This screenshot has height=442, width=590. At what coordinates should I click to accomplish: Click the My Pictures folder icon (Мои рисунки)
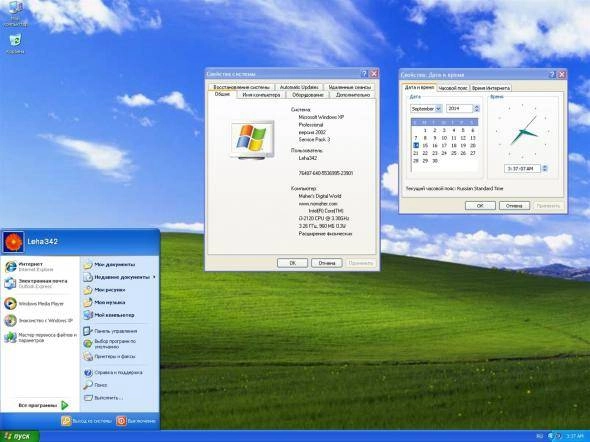(x=88, y=290)
